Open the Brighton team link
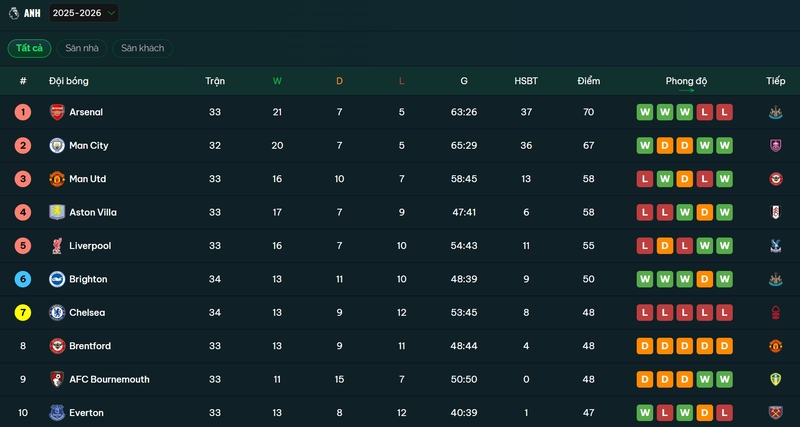 [88, 279]
